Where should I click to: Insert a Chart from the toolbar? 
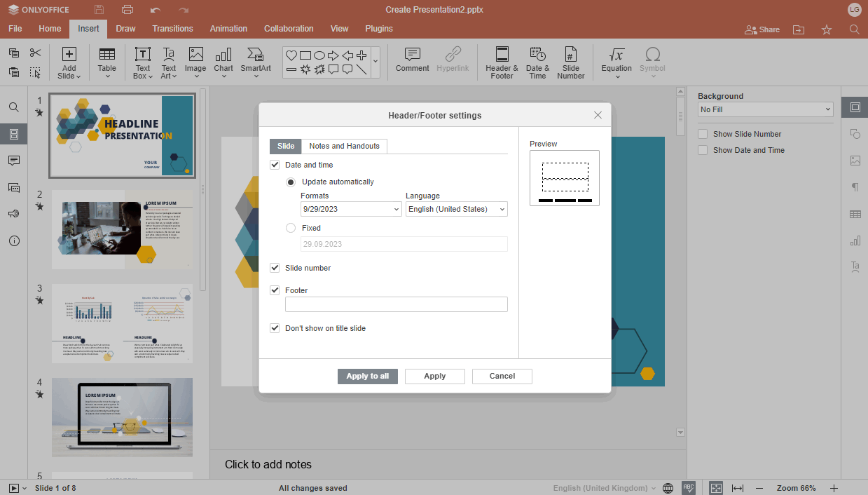[223, 62]
